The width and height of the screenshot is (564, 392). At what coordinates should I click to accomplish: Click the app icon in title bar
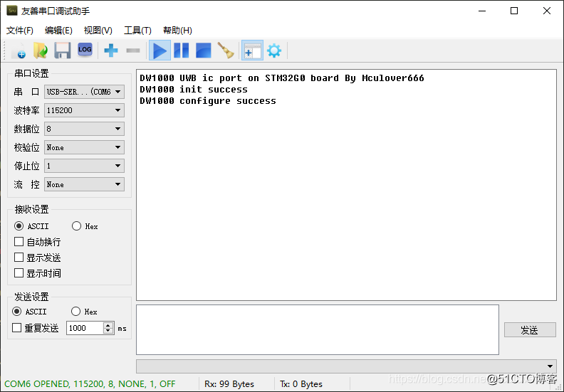[12, 11]
